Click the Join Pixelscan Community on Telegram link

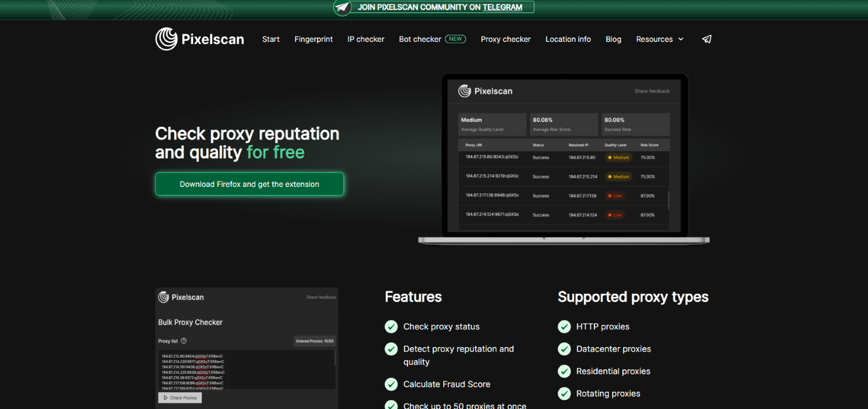[440, 7]
